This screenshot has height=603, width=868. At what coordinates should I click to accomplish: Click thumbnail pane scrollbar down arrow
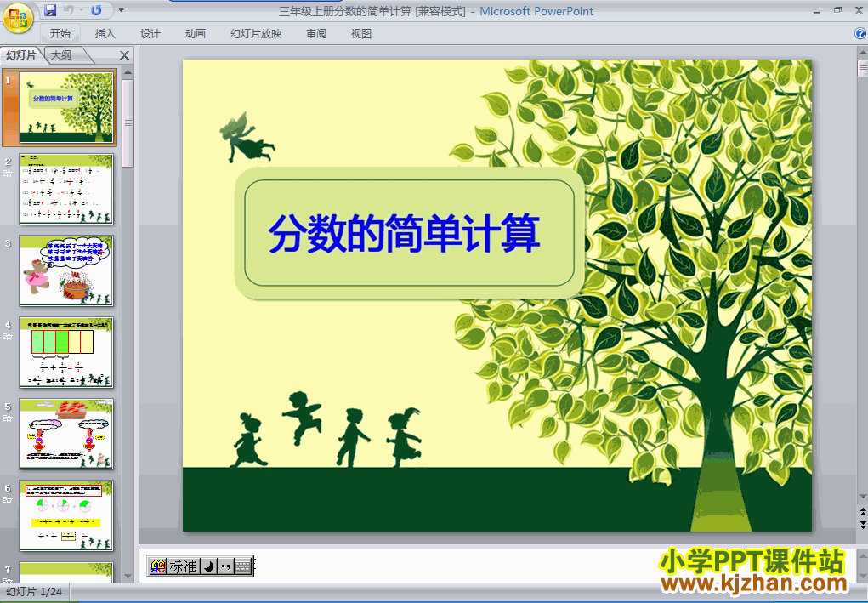coord(128,577)
